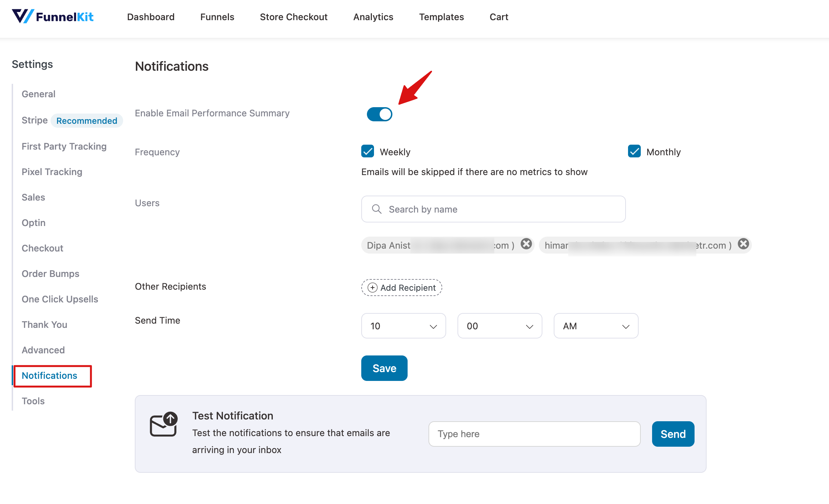Uncheck the Weekly frequency checkbox
The height and width of the screenshot is (504, 829).
pos(368,151)
